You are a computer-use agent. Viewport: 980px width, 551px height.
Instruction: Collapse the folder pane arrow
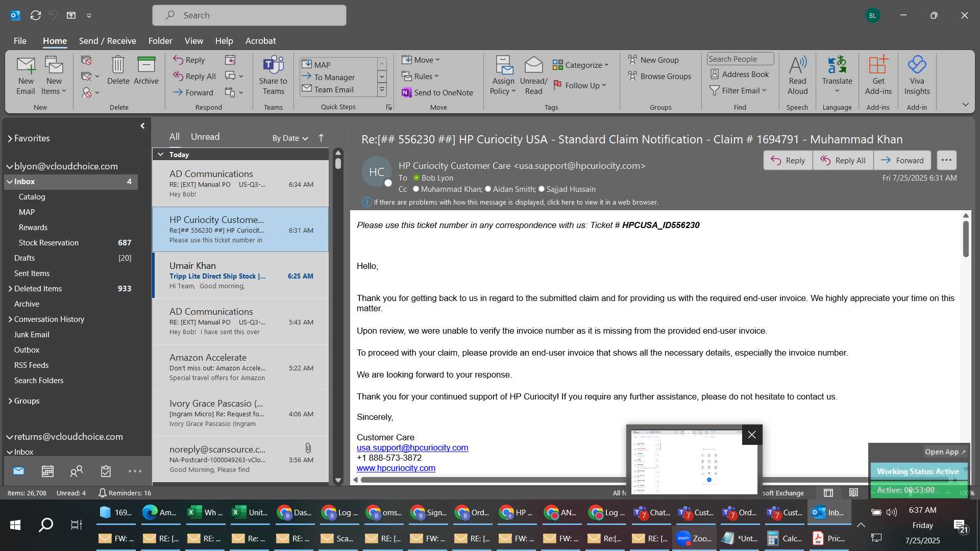tap(142, 126)
